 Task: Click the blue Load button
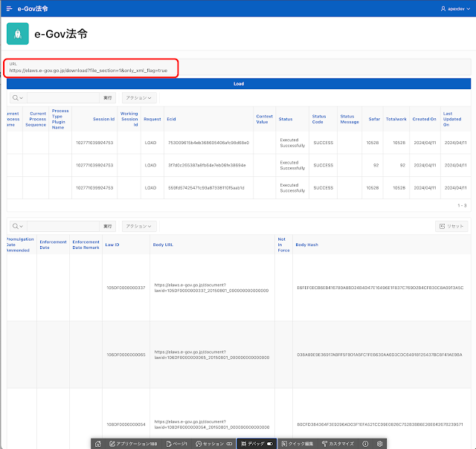pyautogui.click(x=239, y=84)
